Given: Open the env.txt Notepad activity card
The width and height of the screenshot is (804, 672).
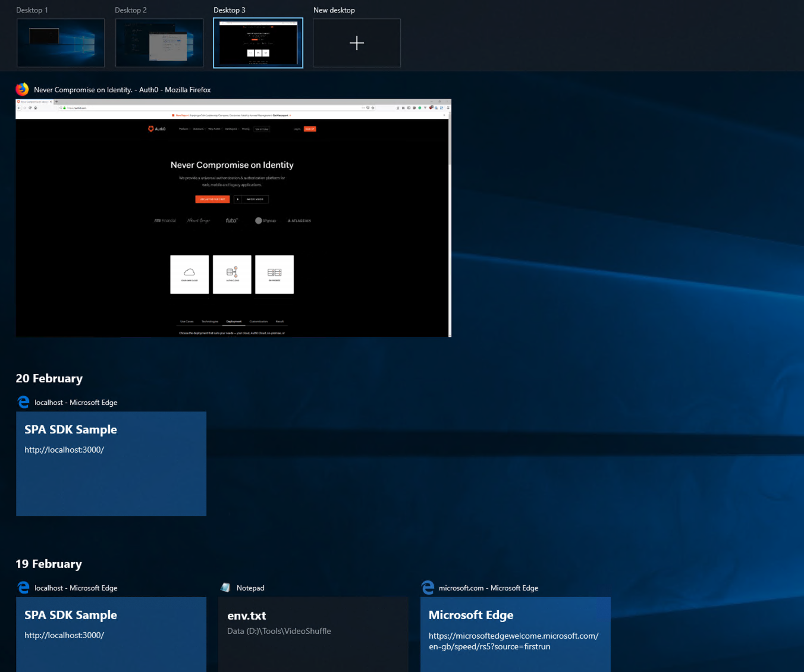Looking at the screenshot, I should click(313, 635).
